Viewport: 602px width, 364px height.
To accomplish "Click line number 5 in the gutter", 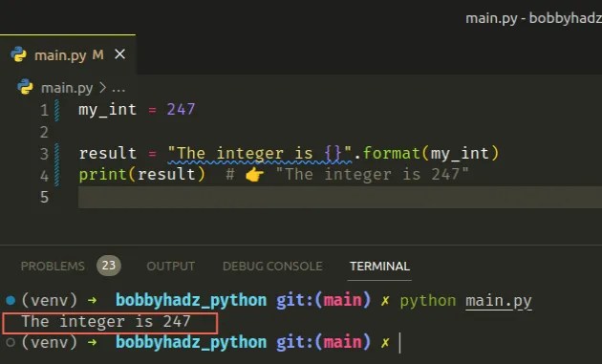I will tap(45, 197).
